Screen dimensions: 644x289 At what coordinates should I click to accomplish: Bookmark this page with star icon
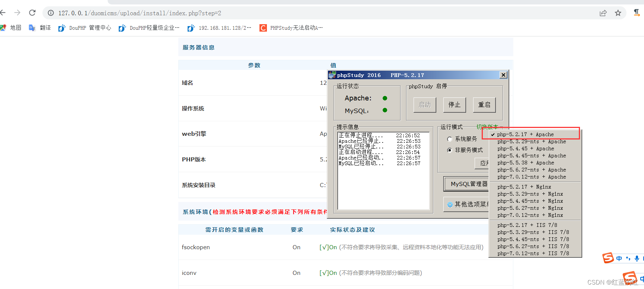point(618,13)
